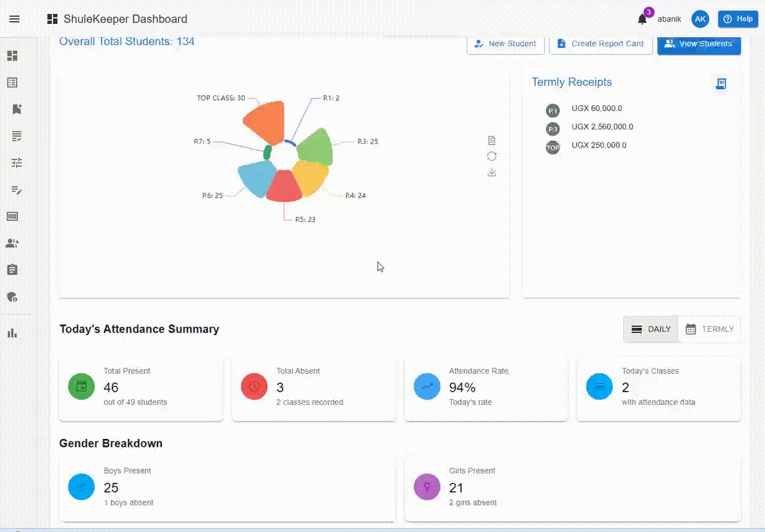Toggle the sidebar with the hamburger icon

15,19
